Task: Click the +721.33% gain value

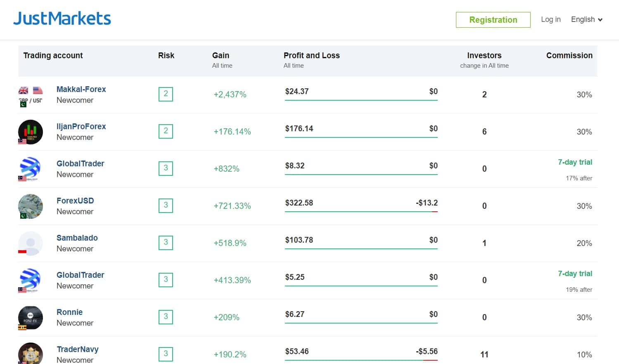Action: (x=232, y=206)
